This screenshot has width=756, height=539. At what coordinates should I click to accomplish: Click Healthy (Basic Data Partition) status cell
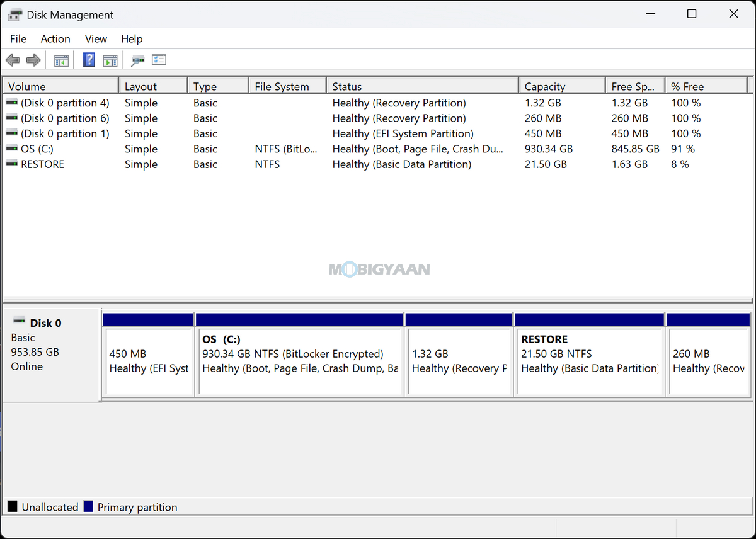pyautogui.click(x=402, y=164)
